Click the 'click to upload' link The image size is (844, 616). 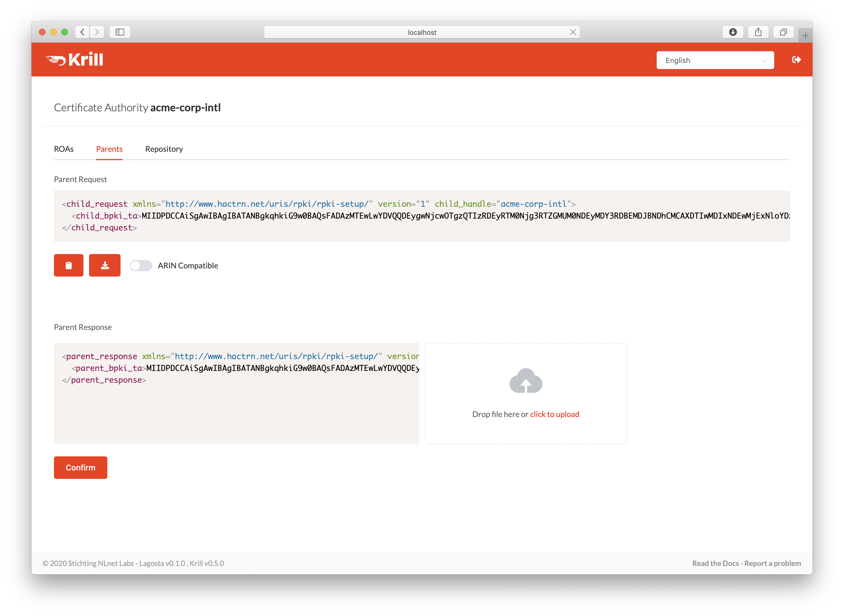[554, 414]
